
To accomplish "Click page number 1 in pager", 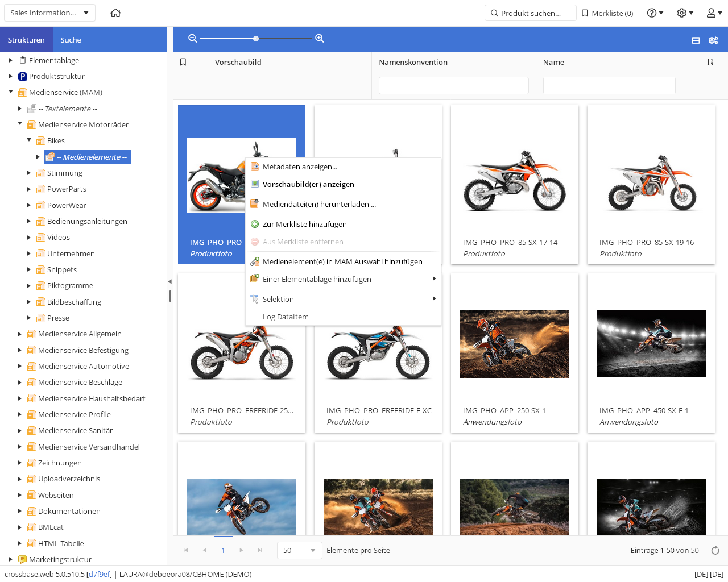I will point(223,550).
